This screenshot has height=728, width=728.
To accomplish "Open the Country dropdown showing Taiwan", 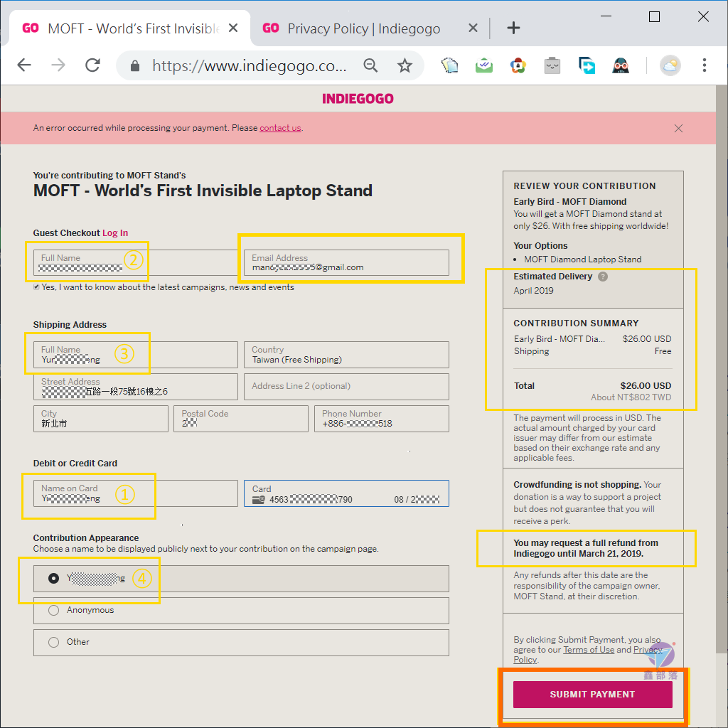I will [346, 355].
